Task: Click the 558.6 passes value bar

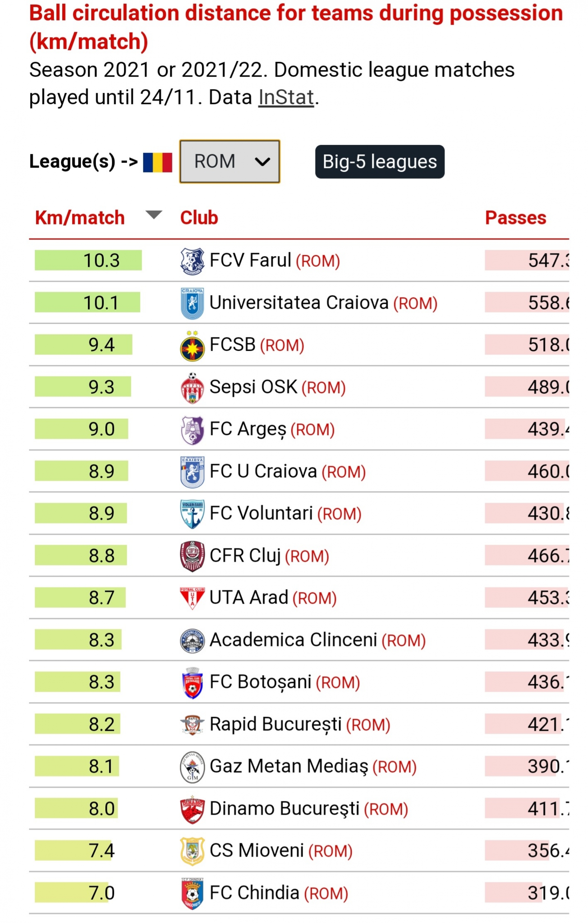Action: (x=527, y=303)
